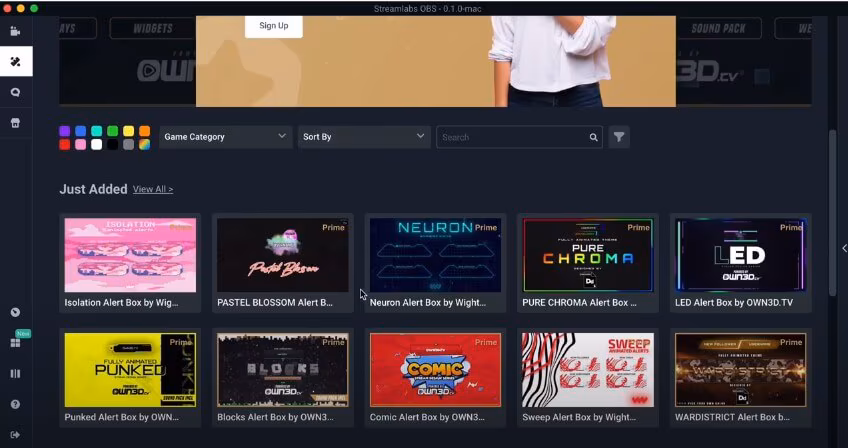Click the 'Blocks Alert Box by OWN3...' title

coord(275,418)
